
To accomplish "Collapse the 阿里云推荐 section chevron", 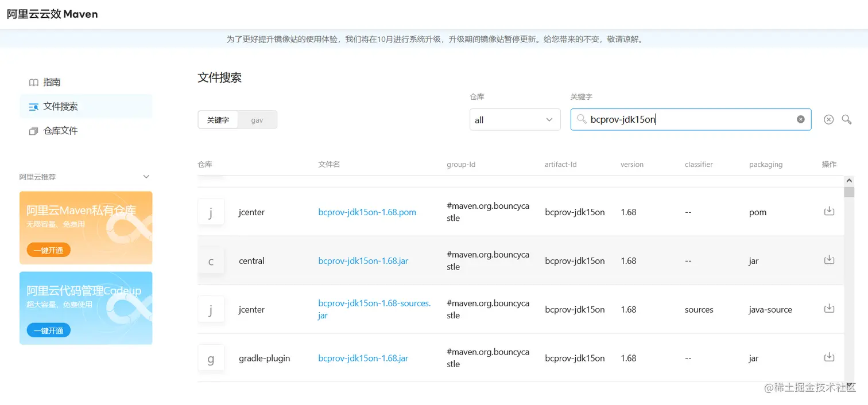I will [146, 177].
